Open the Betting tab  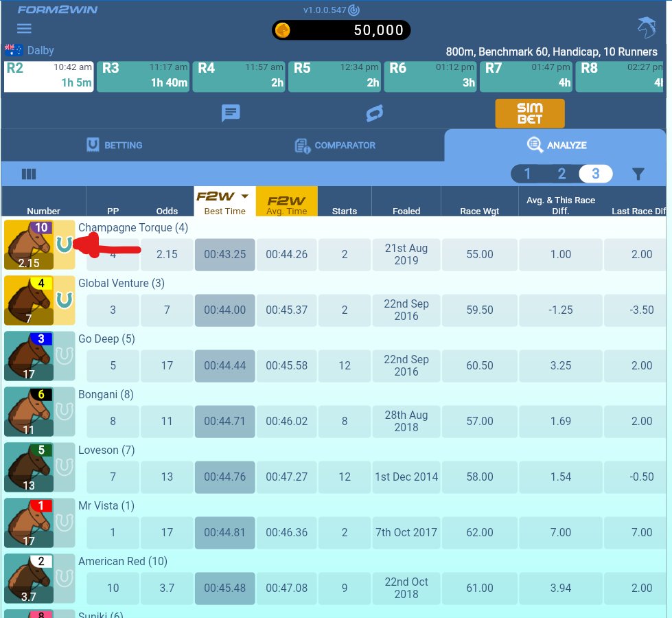[x=115, y=145]
